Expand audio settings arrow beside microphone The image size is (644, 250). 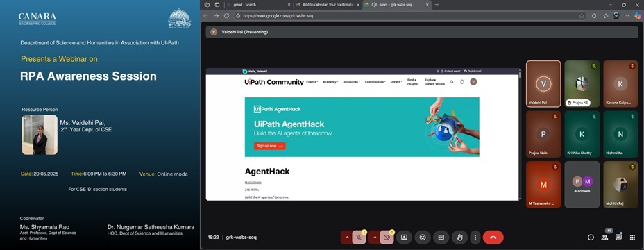(x=347, y=237)
